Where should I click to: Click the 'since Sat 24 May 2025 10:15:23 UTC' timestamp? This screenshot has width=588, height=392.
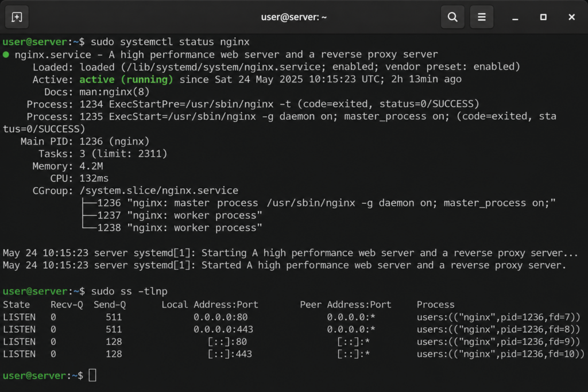(x=282, y=79)
